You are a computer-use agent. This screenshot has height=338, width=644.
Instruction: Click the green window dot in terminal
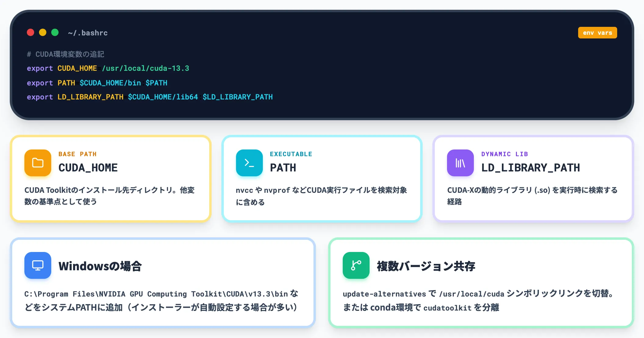pyautogui.click(x=55, y=32)
